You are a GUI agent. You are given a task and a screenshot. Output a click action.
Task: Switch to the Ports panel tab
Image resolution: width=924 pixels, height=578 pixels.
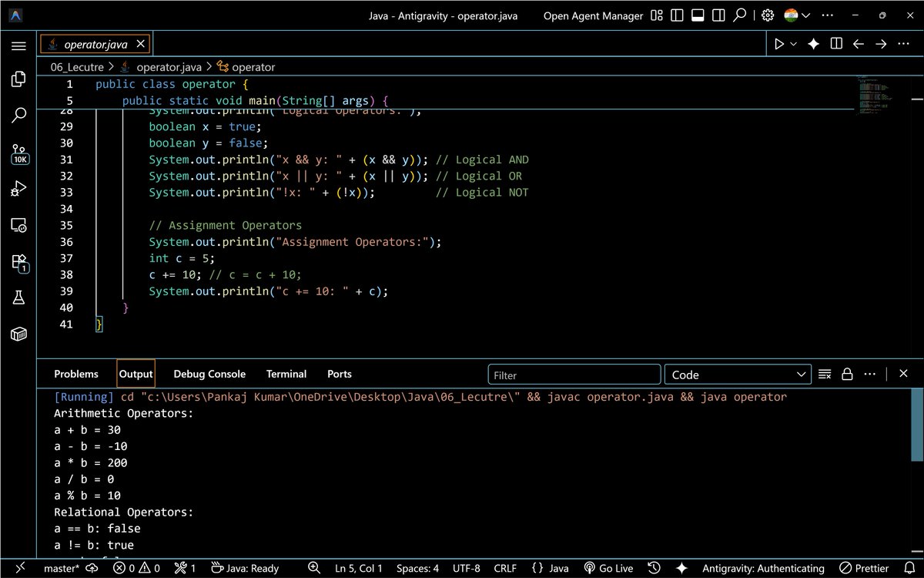pos(340,374)
